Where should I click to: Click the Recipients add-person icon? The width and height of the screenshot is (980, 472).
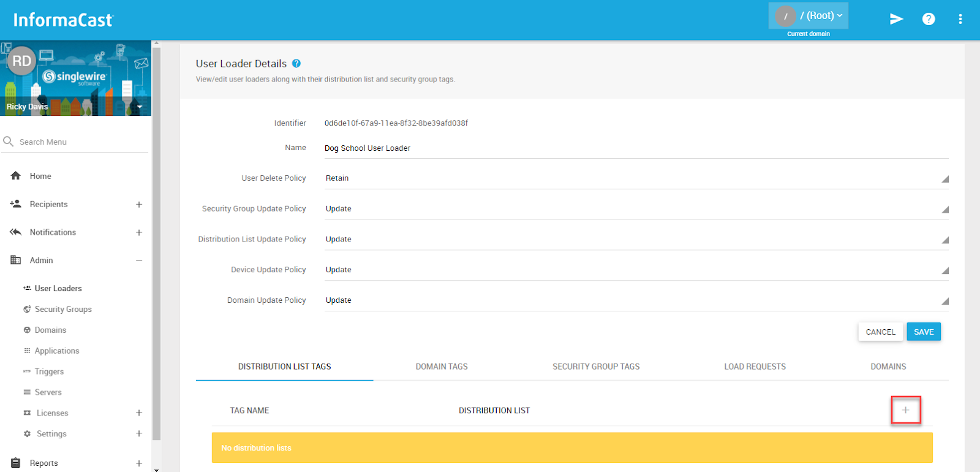[16, 204]
